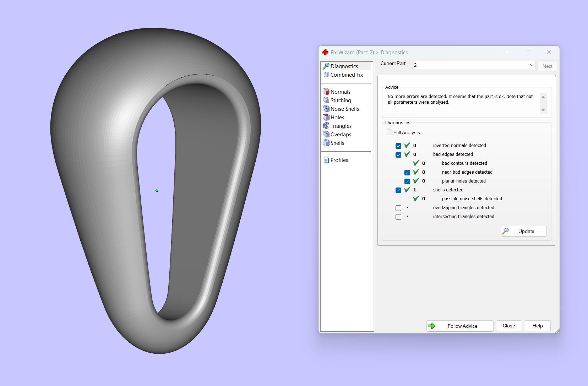This screenshot has width=588, height=386.
Task: Click the Stitching cube icon
Action: coord(326,100)
